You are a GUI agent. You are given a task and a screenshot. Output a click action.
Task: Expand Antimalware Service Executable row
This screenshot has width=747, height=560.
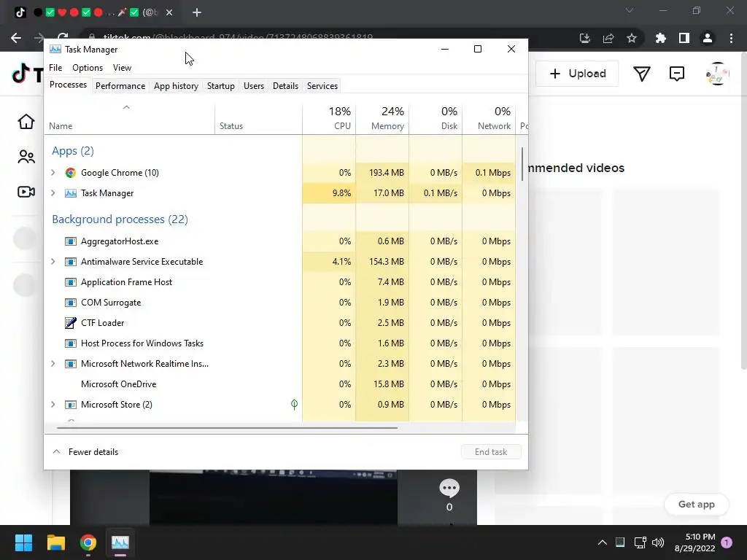pos(53,262)
